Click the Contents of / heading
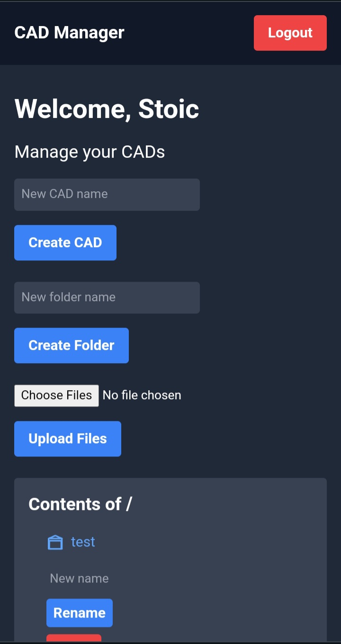The image size is (341, 644). tap(76, 504)
